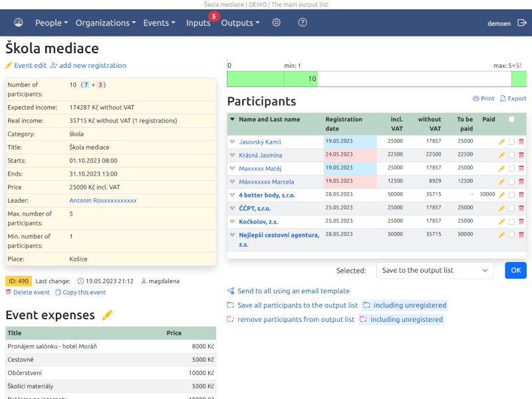
Task: Click add new registration link
Action: (x=88, y=65)
